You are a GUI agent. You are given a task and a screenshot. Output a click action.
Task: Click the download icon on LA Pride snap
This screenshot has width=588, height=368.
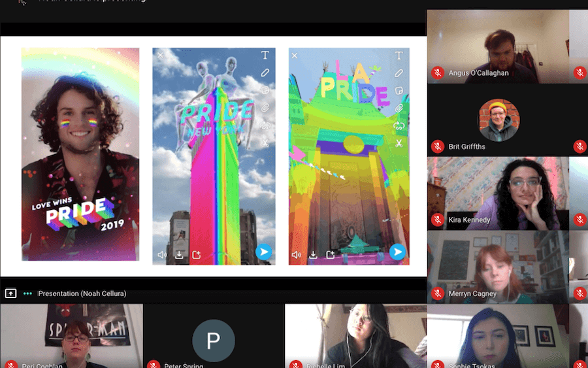click(313, 255)
